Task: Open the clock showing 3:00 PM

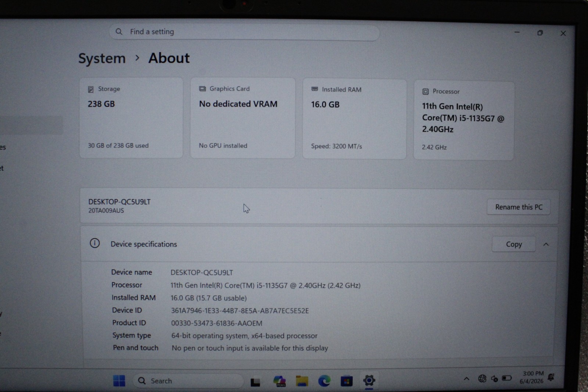Action: pyautogui.click(x=532, y=377)
